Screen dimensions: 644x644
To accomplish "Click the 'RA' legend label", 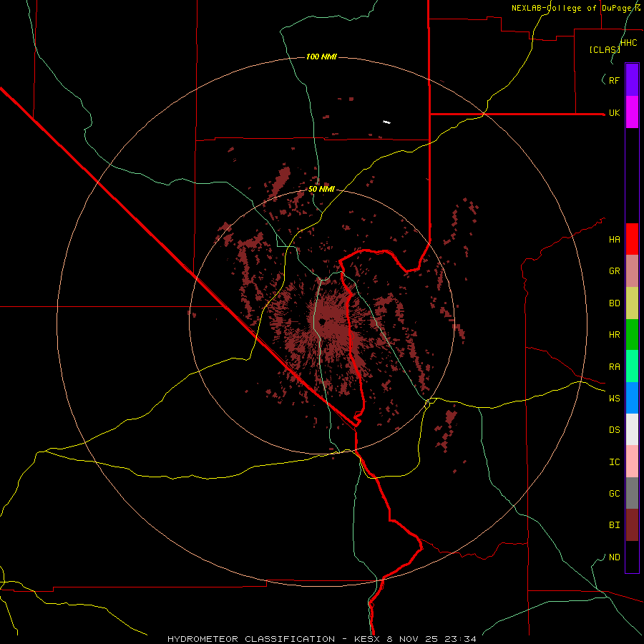I will click(614, 367).
